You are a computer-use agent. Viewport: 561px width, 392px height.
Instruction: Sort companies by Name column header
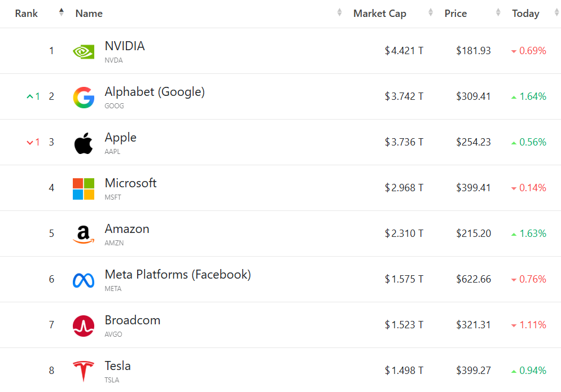click(x=89, y=14)
